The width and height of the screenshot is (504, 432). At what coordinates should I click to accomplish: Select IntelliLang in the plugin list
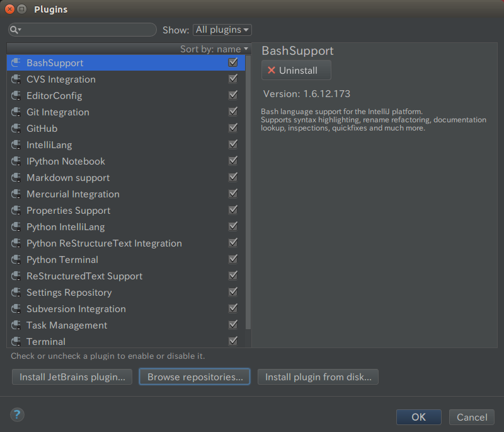pyautogui.click(x=126, y=145)
